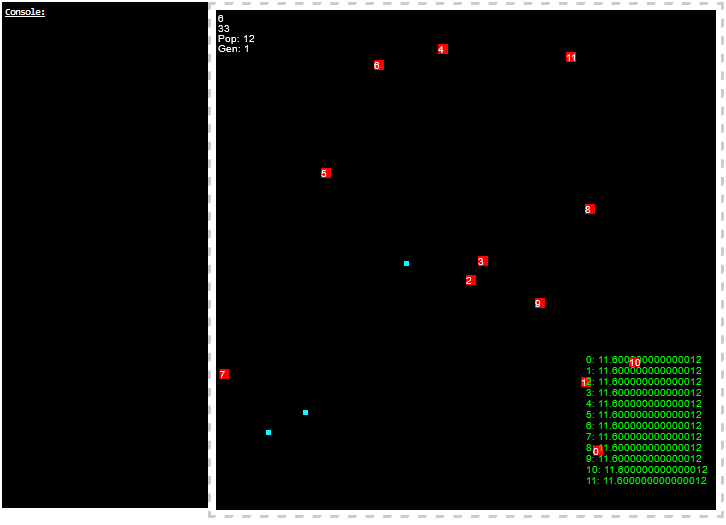Click the red square numbered 6
Image resolution: width=726 pixels, height=525 pixels.
[379, 65]
